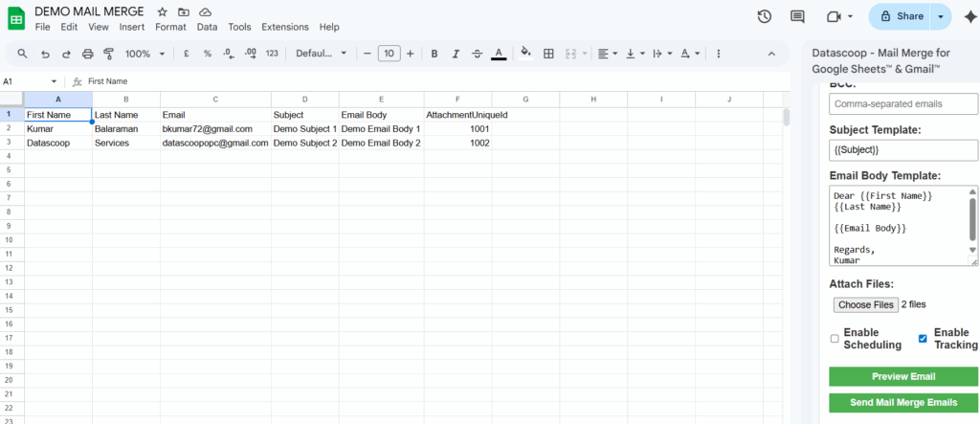Expand the default font family dropdown

point(321,54)
